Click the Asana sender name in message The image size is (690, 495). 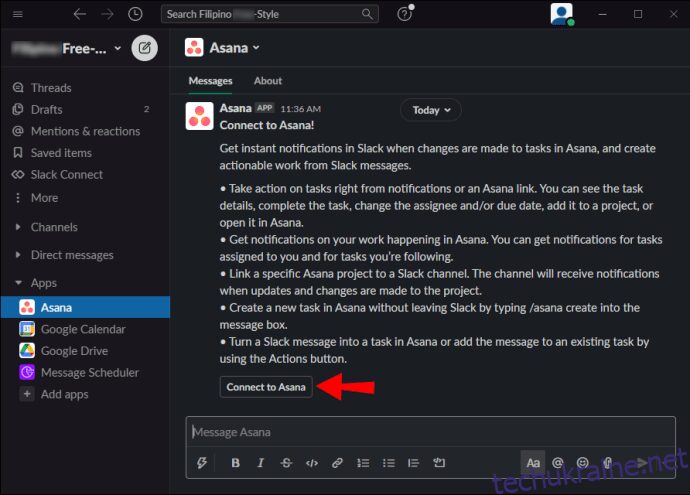click(x=235, y=108)
